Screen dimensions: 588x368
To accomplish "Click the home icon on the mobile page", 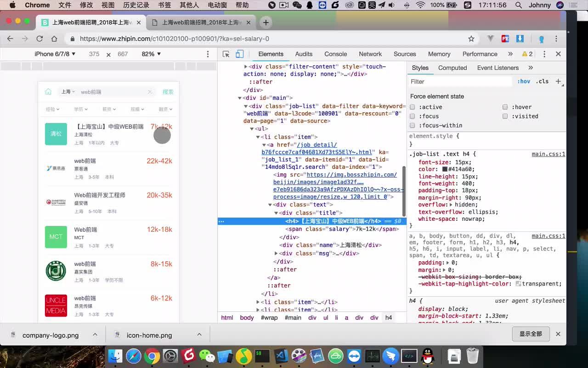I will 48,92.
